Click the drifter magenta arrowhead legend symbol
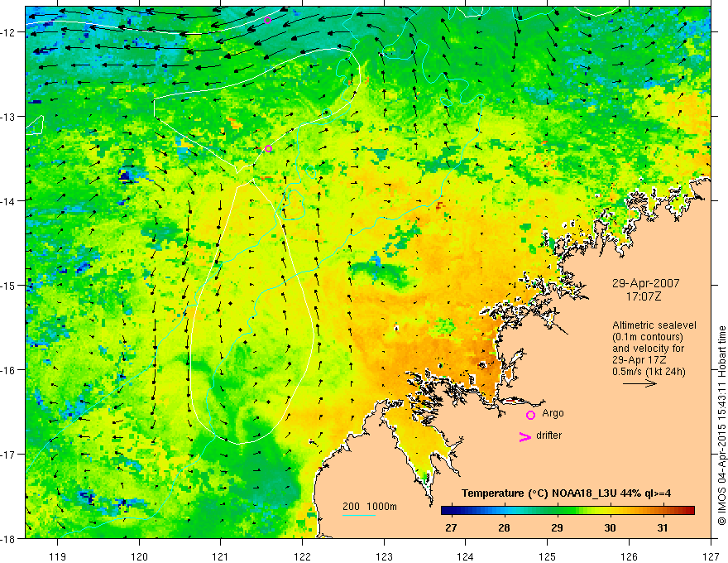 [525, 436]
